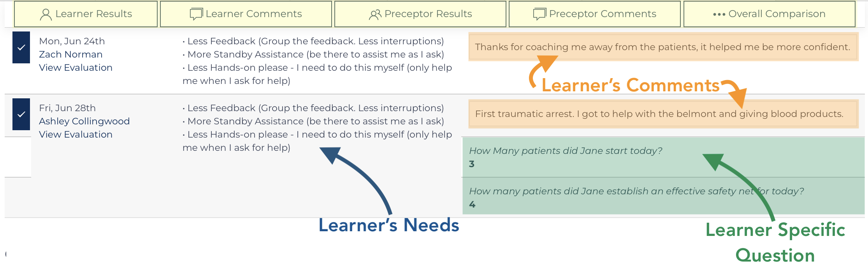
Task: Toggle the checkbox for Mon, Jun 24th
Action: 21,47
